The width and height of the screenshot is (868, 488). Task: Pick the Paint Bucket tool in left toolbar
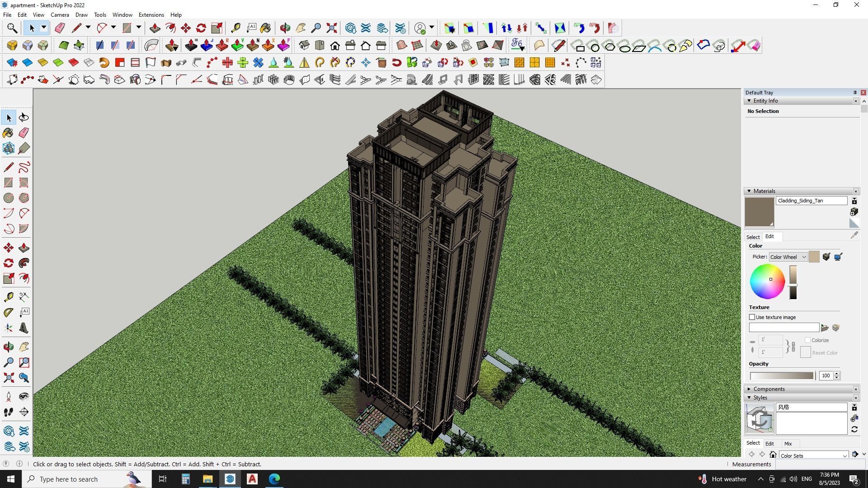click(x=8, y=133)
